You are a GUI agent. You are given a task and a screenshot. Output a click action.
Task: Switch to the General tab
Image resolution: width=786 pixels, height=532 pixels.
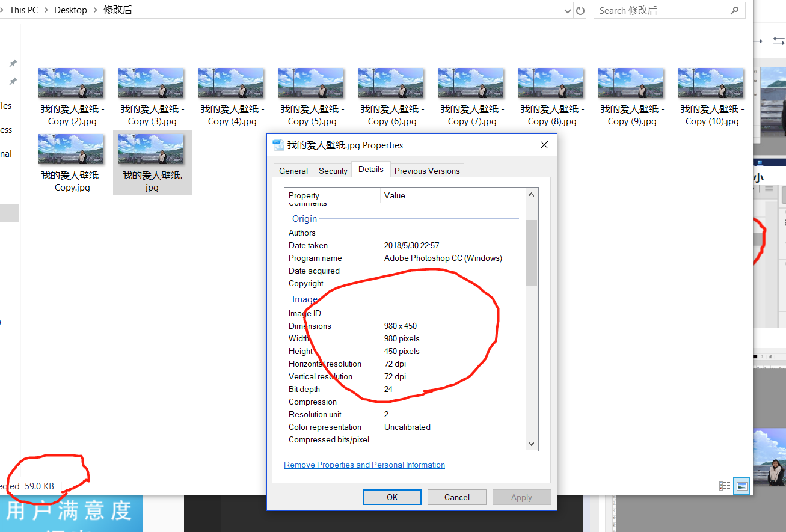pyautogui.click(x=293, y=171)
